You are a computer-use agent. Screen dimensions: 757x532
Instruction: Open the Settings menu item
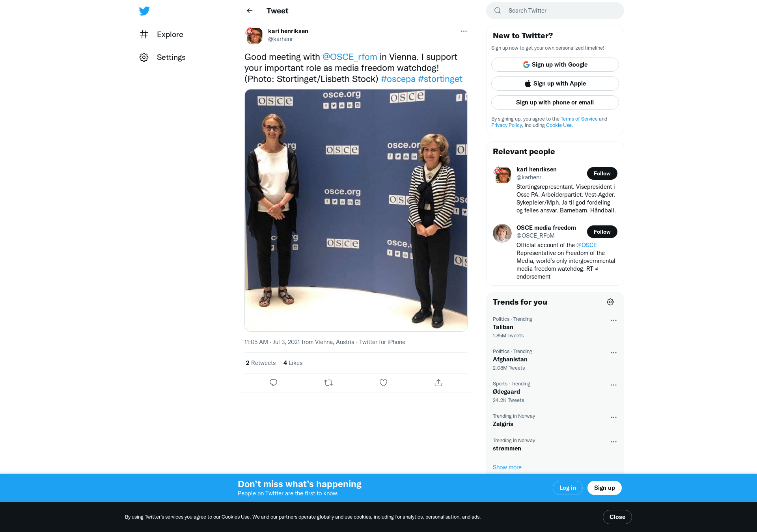[162, 57]
